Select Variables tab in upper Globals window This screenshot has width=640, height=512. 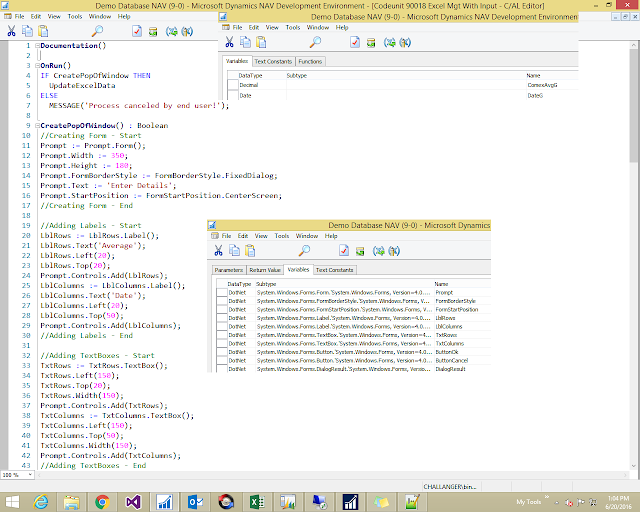(x=237, y=61)
